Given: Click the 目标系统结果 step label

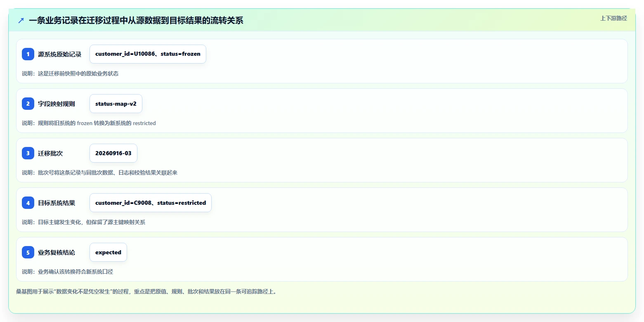Looking at the screenshot, I should (x=57, y=203).
